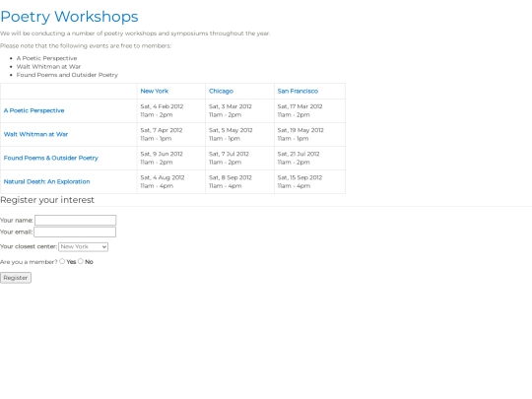
Task: Click the Sat, 7 Jul 2012 cell
Action: (239, 158)
